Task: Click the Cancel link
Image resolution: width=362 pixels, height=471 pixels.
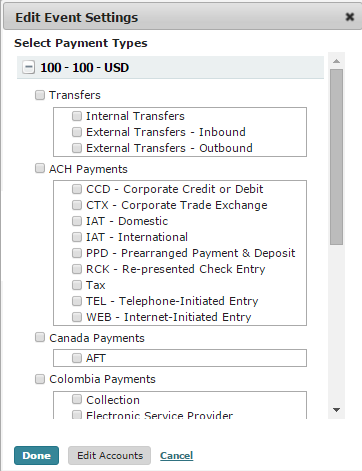Action: tap(176, 455)
